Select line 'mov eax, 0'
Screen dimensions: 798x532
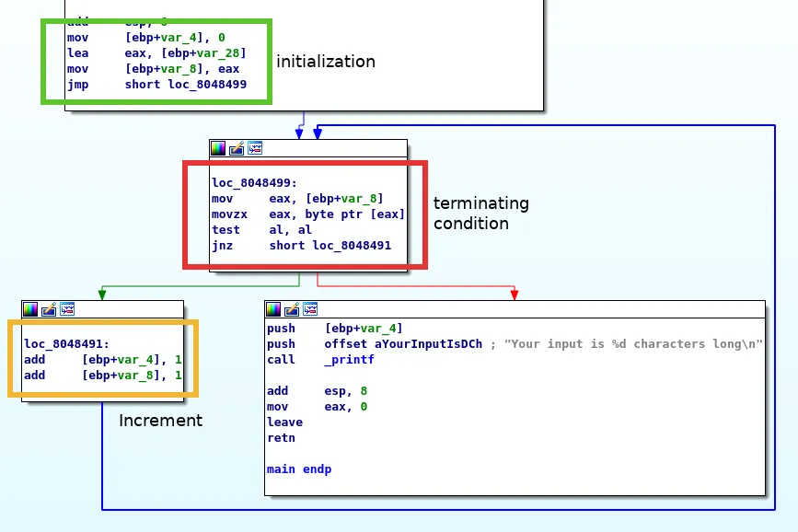coord(317,407)
